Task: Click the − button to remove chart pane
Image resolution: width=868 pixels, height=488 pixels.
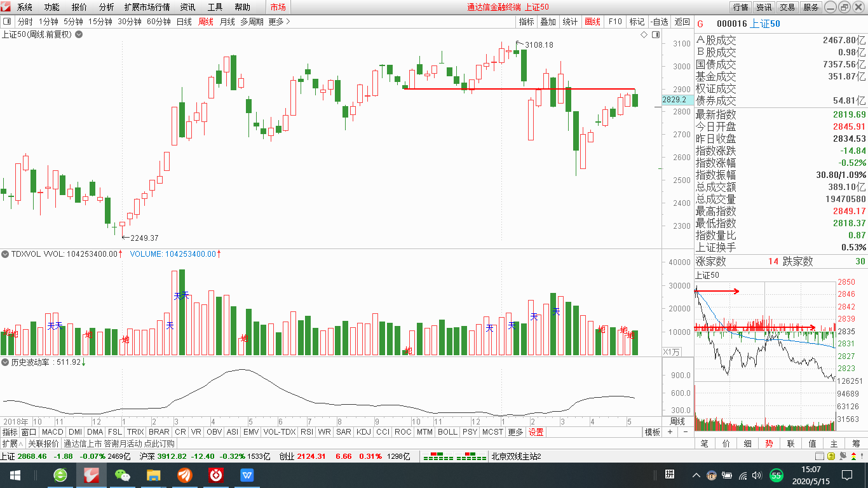Action: (686, 432)
